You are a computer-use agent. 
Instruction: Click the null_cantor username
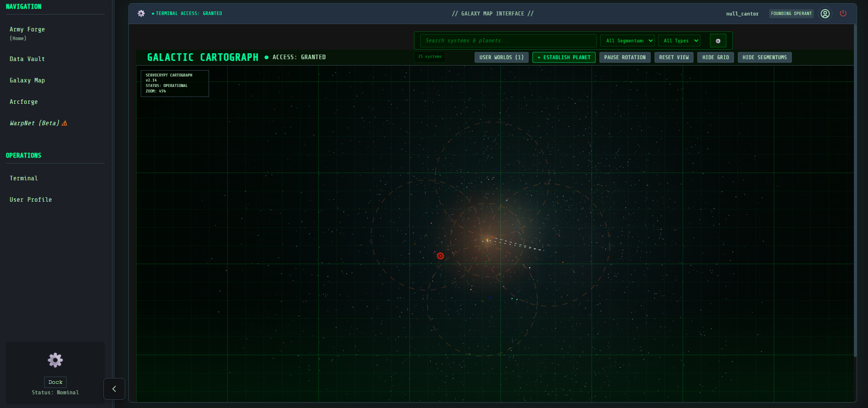tap(742, 14)
